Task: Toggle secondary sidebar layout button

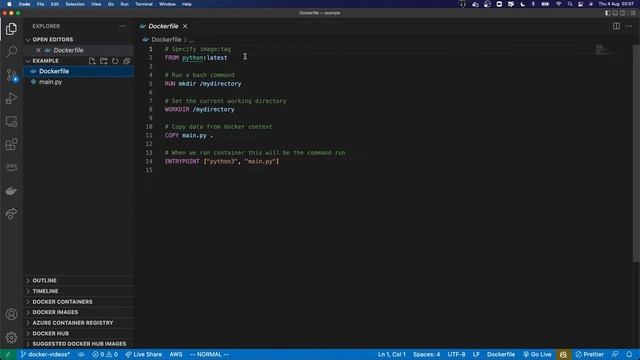Action: [622, 13]
